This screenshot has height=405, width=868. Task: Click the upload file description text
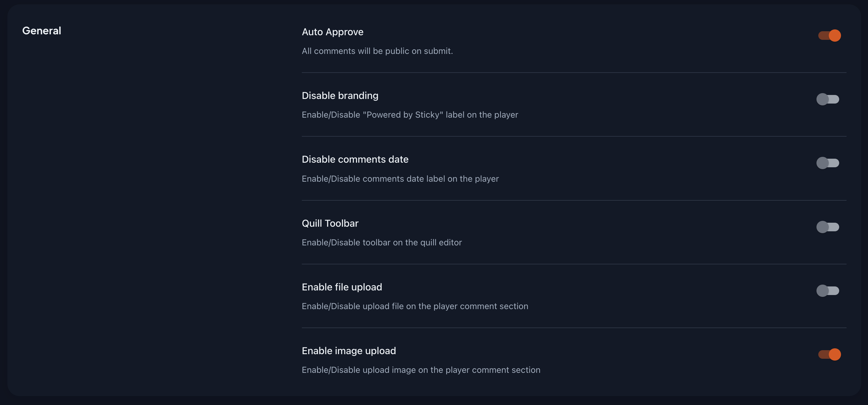click(415, 306)
